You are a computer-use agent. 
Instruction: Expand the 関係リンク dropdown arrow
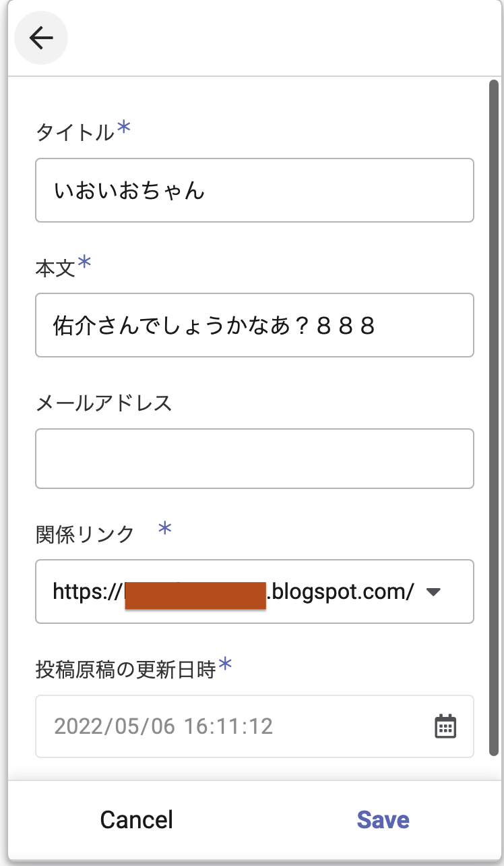[x=433, y=592]
